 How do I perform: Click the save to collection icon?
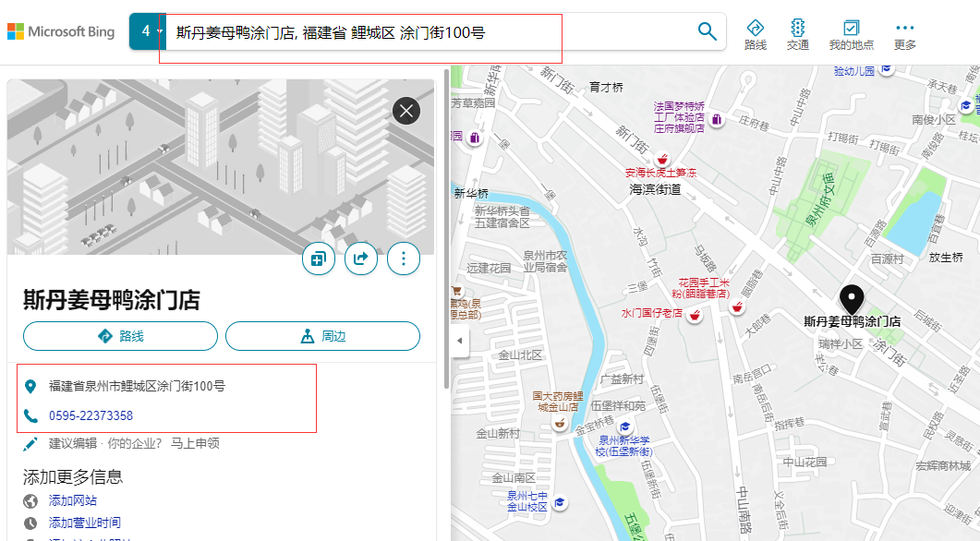pos(318,258)
